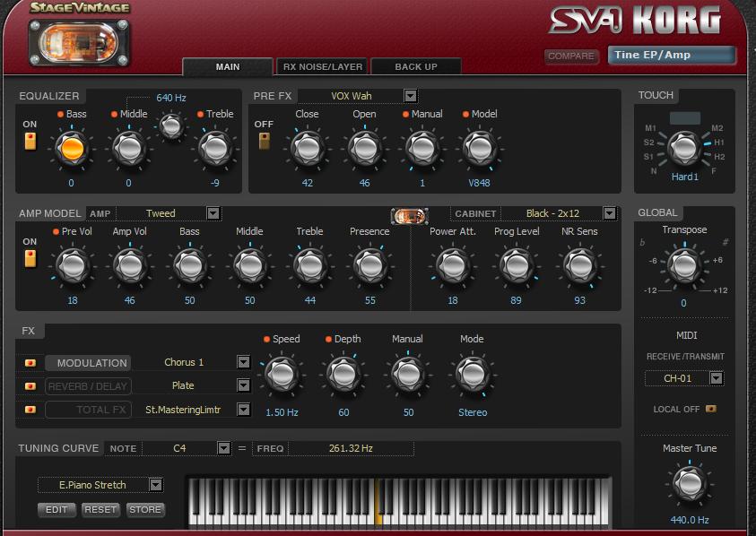Open the St.MasteringLimtr total FX dropdown
Viewport: 756px width, 536px height.
pyautogui.click(x=244, y=410)
